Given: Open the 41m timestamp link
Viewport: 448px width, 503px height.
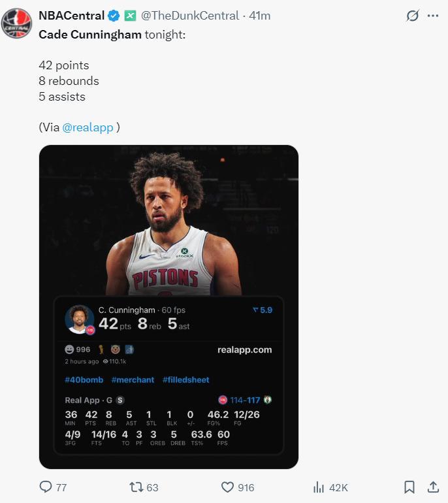Looking at the screenshot, I should 260,16.
